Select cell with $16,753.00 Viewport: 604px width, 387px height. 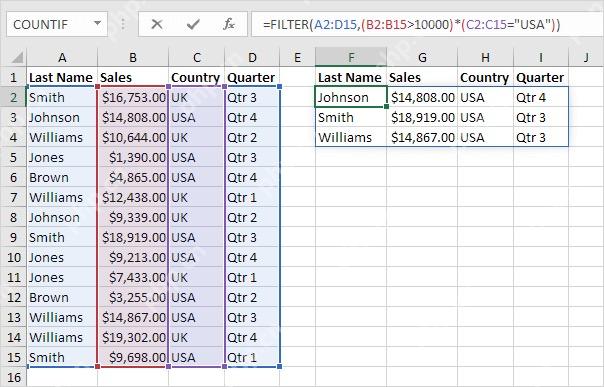(x=133, y=97)
